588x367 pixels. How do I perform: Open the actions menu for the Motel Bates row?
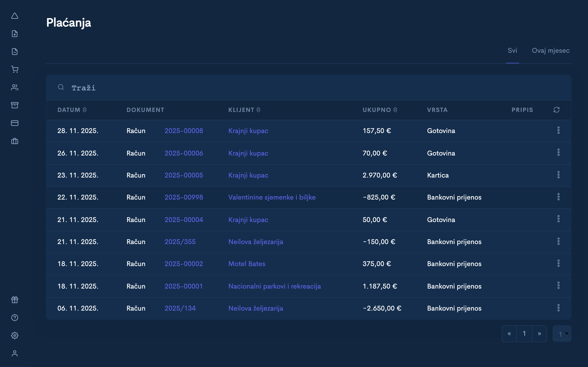pos(559,263)
